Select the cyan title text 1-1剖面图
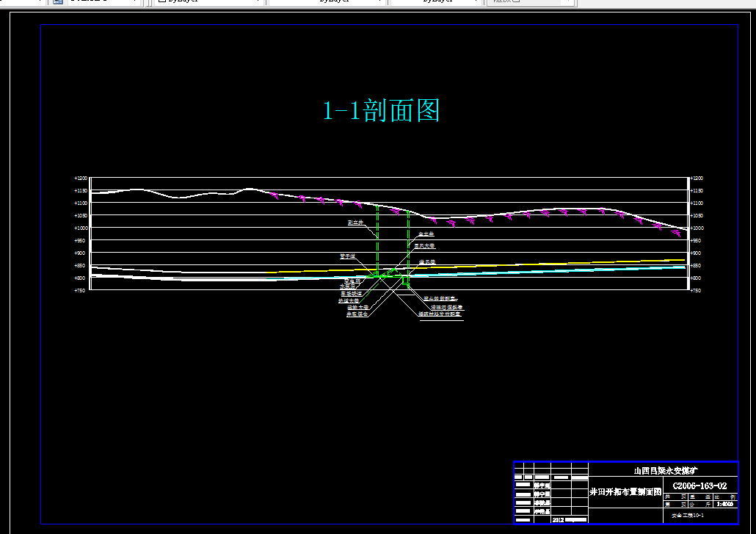The height and width of the screenshot is (534, 756). click(381, 110)
